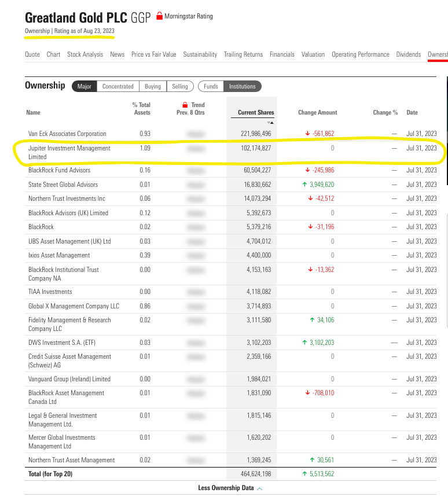The height and width of the screenshot is (504, 448).
Task: Click the blurred trend chart for Van Eck
Action: pos(196,134)
